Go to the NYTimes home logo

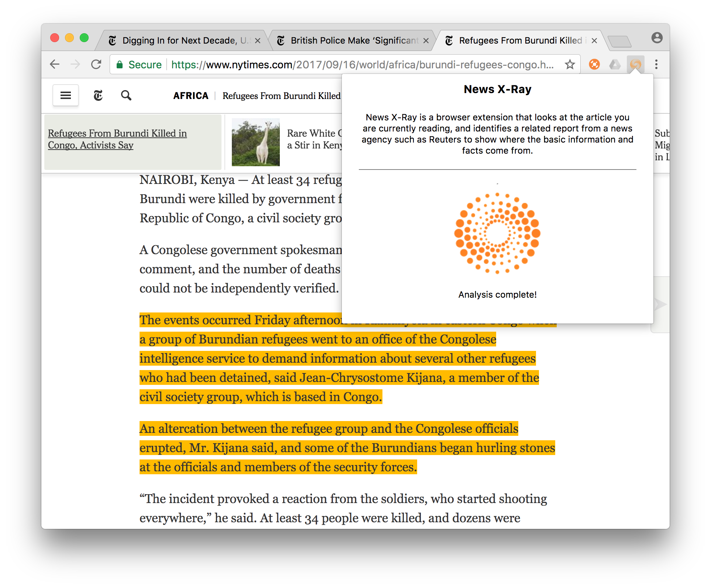click(98, 95)
